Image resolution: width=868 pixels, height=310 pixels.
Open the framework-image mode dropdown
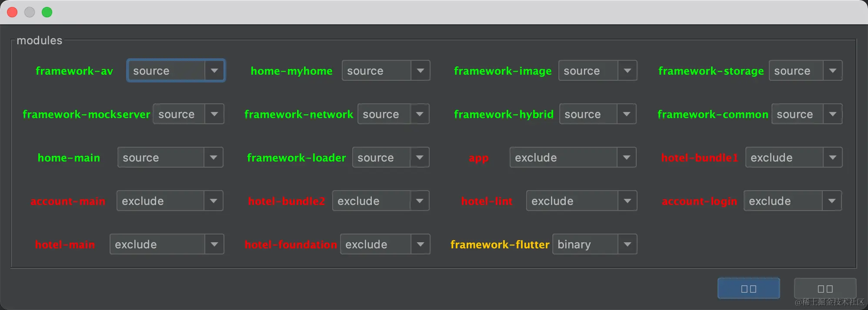[x=598, y=70]
